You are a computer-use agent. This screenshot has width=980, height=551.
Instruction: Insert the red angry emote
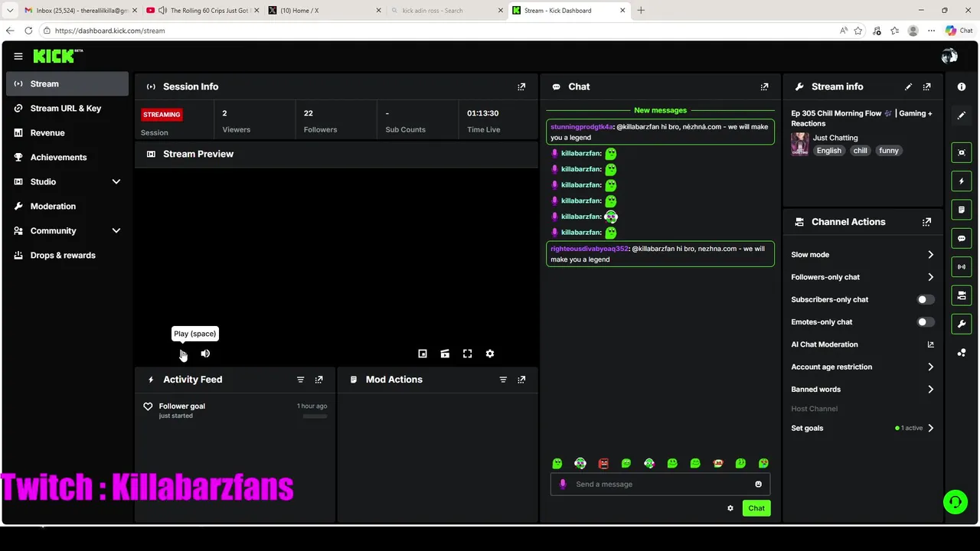pos(603,463)
